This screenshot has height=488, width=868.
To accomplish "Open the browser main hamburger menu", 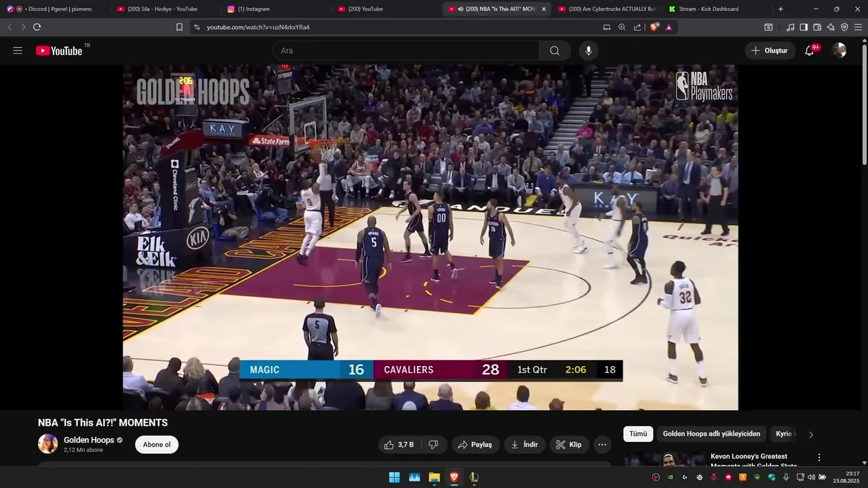I will coord(859,27).
